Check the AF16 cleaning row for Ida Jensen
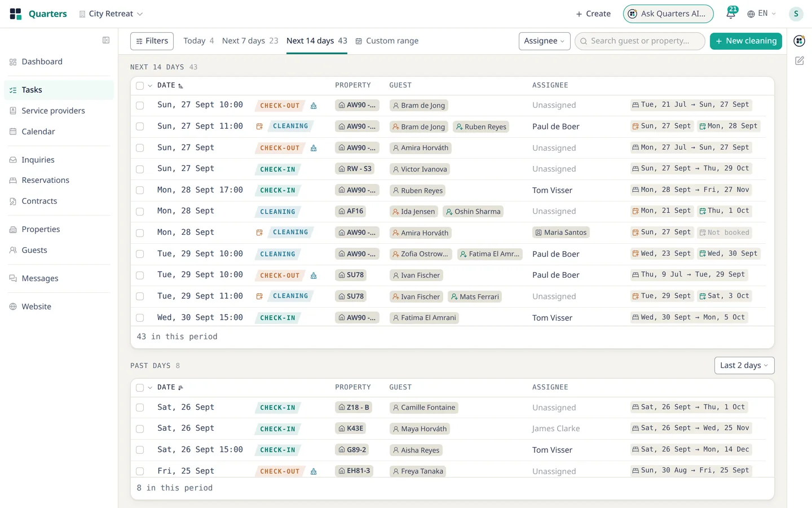812x508 pixels. [140, 212]
